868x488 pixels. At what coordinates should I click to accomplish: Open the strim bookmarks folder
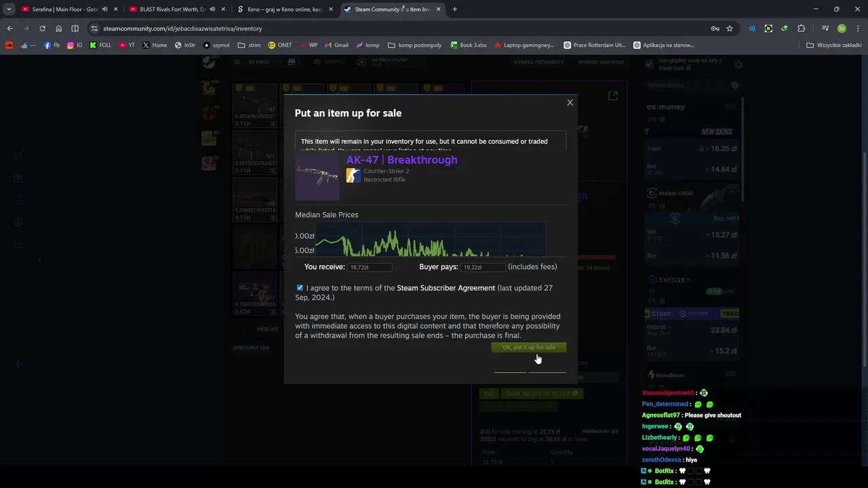pos(249,45)
